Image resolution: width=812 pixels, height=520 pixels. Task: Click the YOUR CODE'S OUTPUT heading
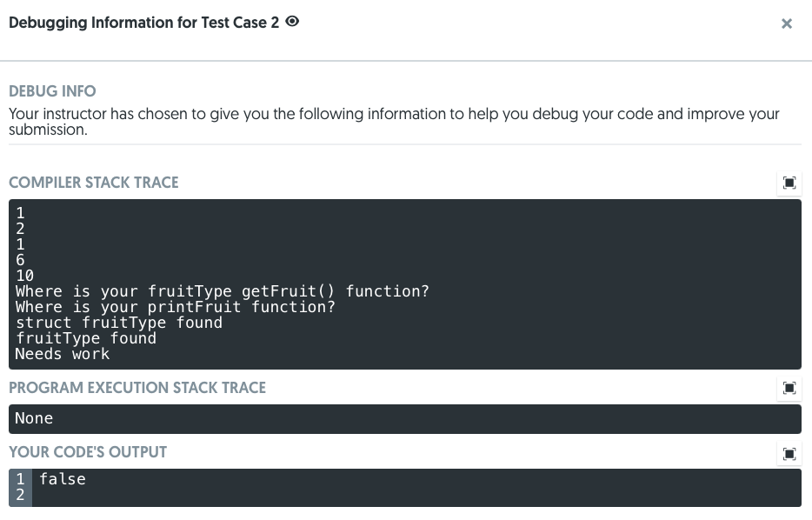(88, 452)
